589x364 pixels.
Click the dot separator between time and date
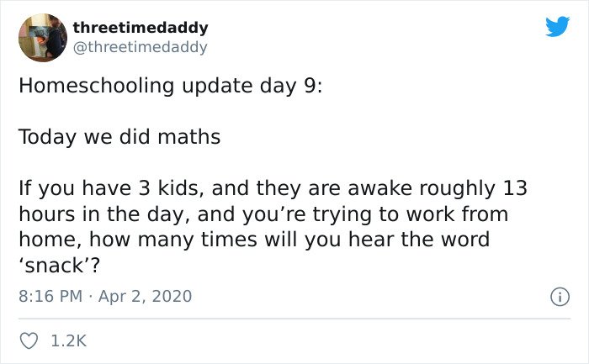point(90,297)
